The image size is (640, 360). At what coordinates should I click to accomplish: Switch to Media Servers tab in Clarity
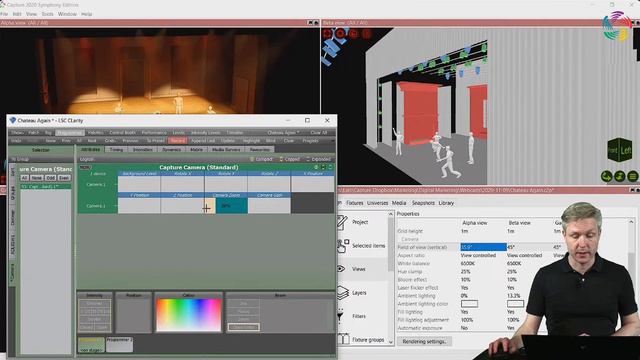tap(226, 150)
